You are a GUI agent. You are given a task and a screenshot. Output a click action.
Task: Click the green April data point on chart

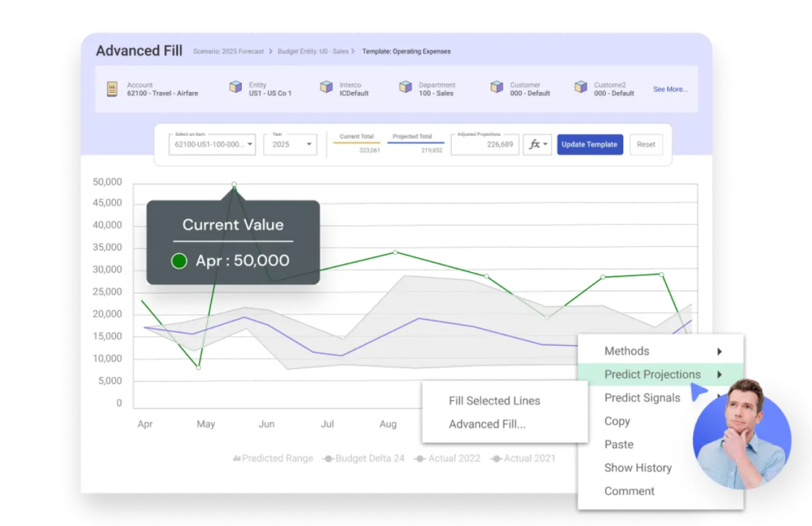click(x=234, y=185)
